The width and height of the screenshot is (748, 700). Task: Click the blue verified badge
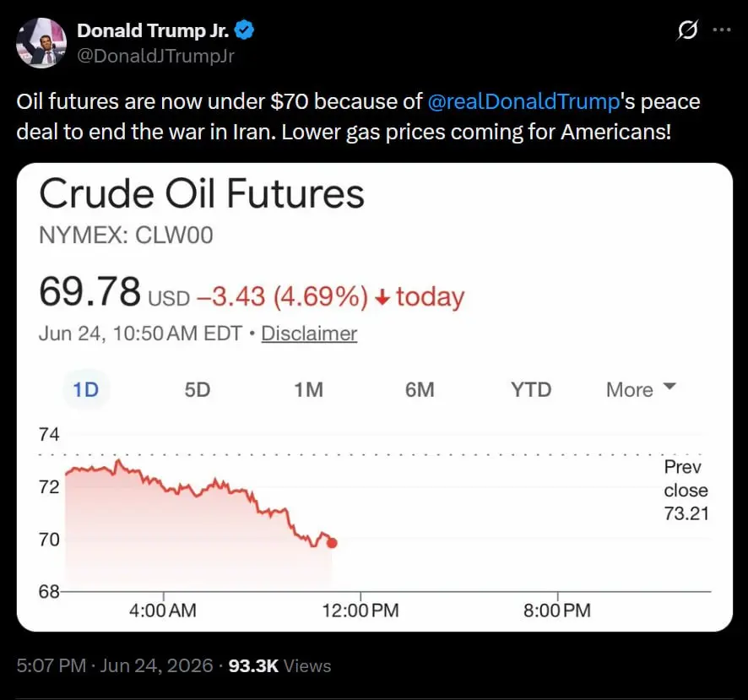tap(244, 30)
